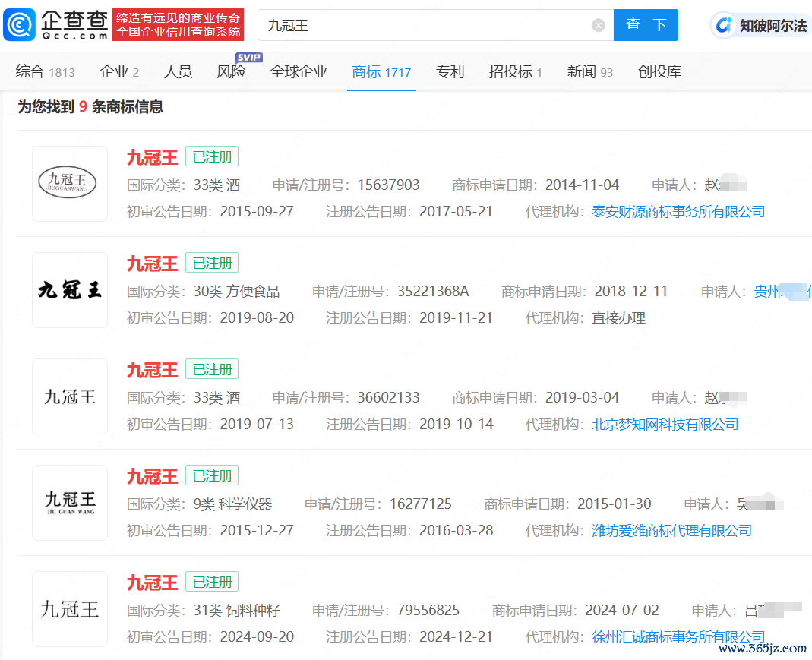Click the 30类 方便食品 classification text
The height and width of the screenshot is (660, 812).
(x=236, y=292)
